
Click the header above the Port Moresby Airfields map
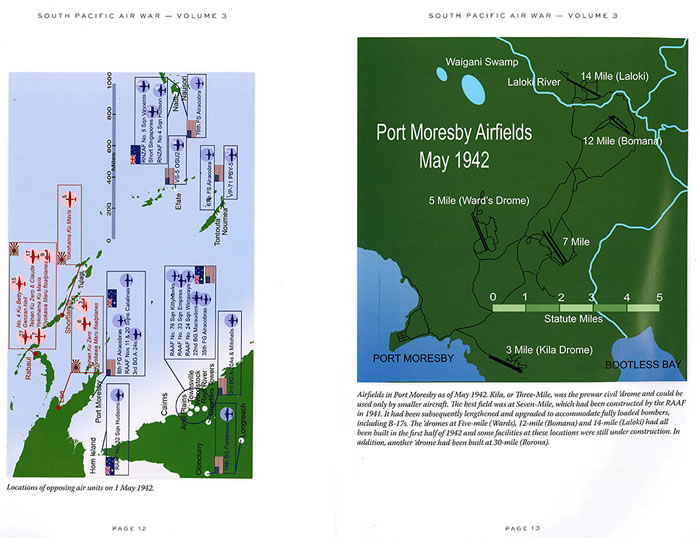523,16
